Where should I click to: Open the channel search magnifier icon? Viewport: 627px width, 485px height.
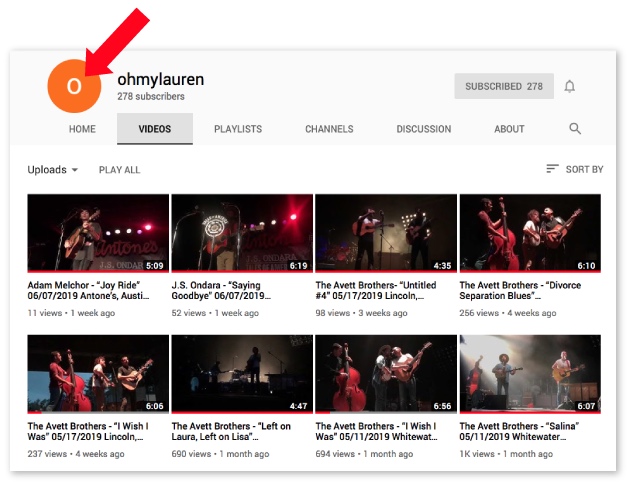point(575,128)
